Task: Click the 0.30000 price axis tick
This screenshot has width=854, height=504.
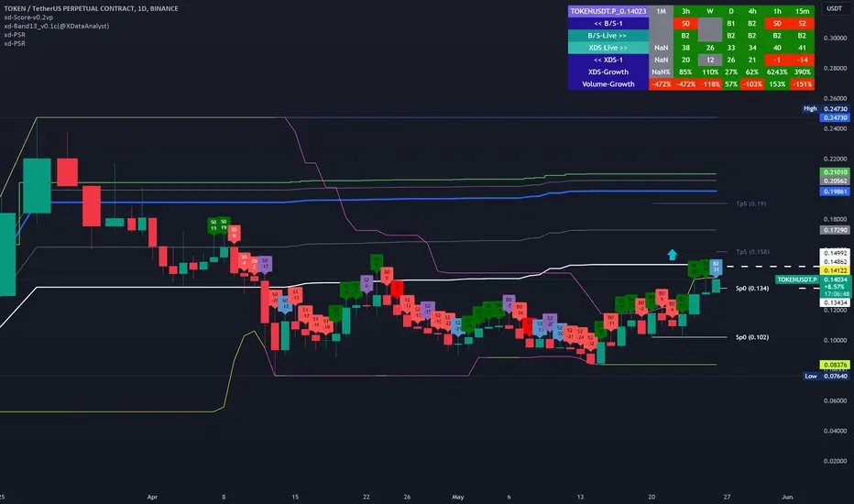Action: [x=835, y=38]
